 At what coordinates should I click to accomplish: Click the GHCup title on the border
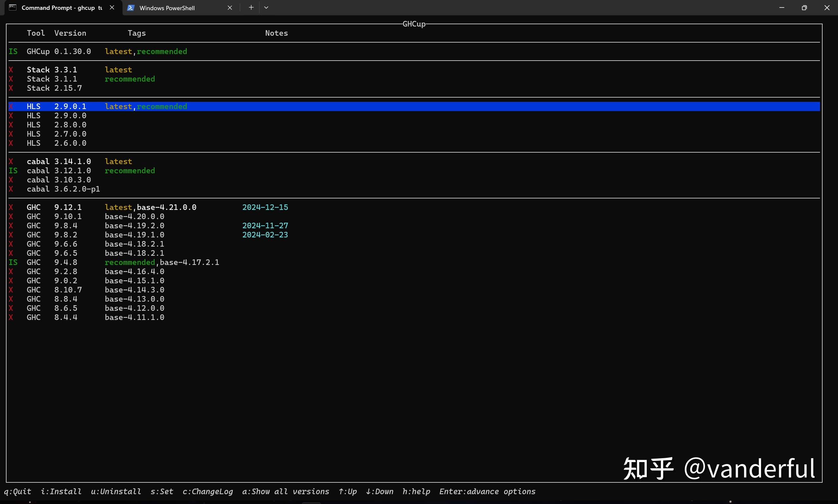point(414,24)
